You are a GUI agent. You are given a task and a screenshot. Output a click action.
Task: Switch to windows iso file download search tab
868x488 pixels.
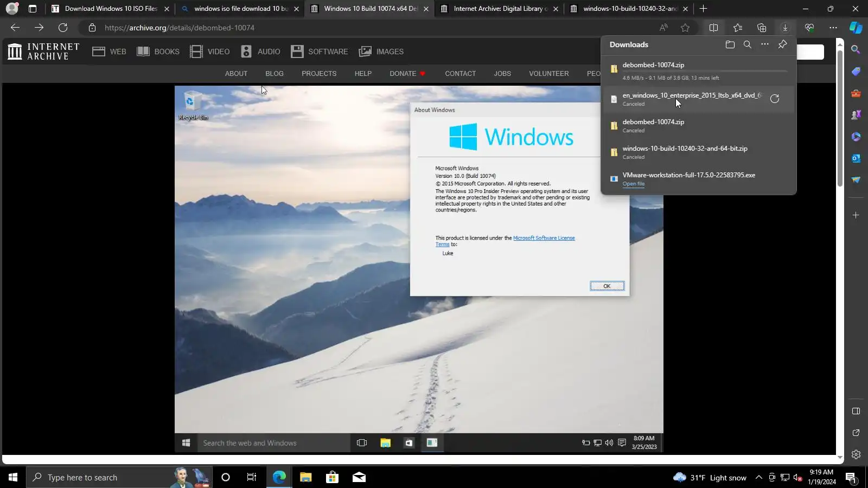(x=241, y=9)
